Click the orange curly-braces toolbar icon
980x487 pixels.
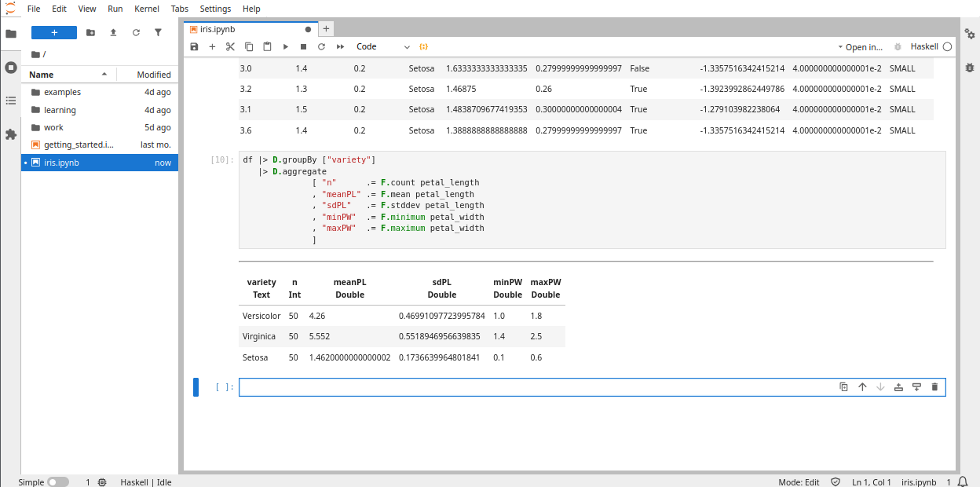pyautogui.click(x=423, y=47)
